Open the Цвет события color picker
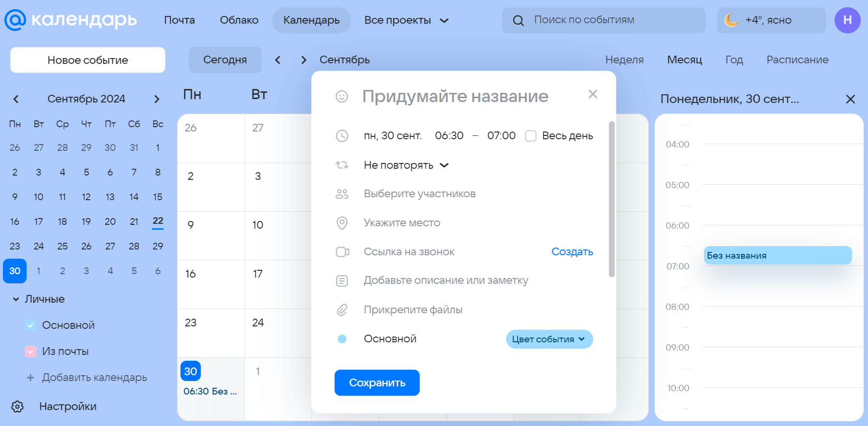 tap(549, 339)
